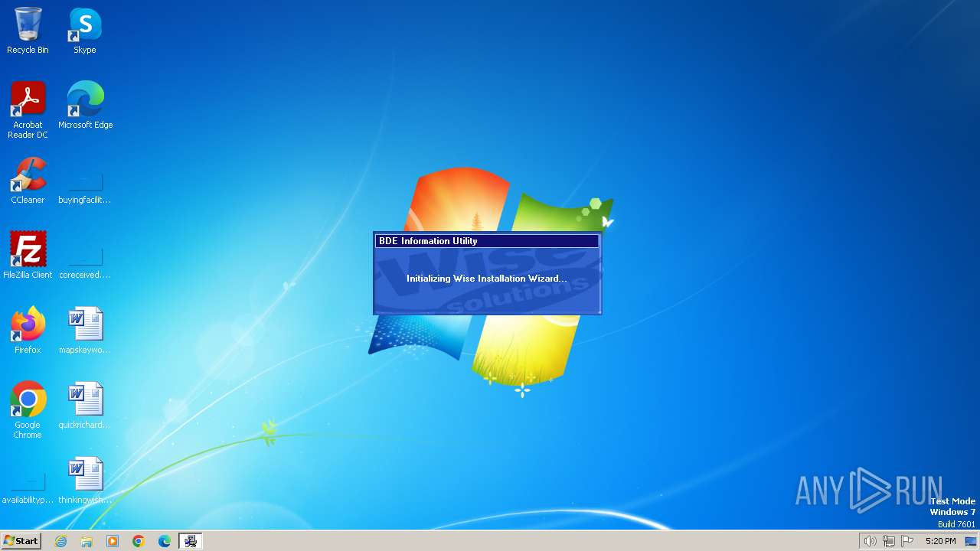The height and width of the screenshot is (551, 980).
Task: Launch the Google Chrome desktop shortcut
Action: (x=28, y=410)
